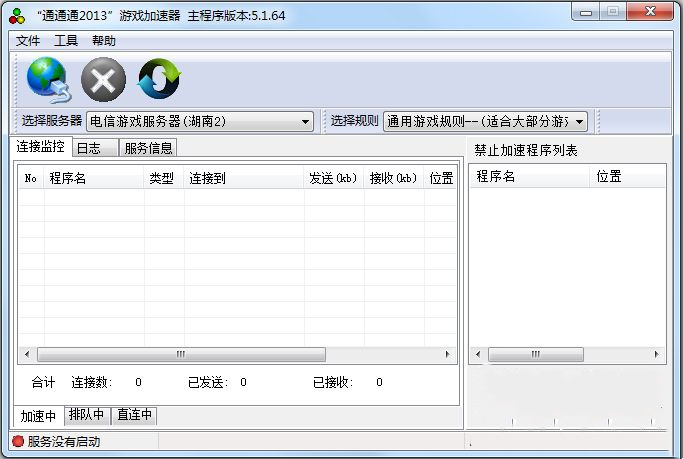This screenshot has width=683, height=459.
Task: Click the green arrows refresh icon
Action: [x=158, y=80]
